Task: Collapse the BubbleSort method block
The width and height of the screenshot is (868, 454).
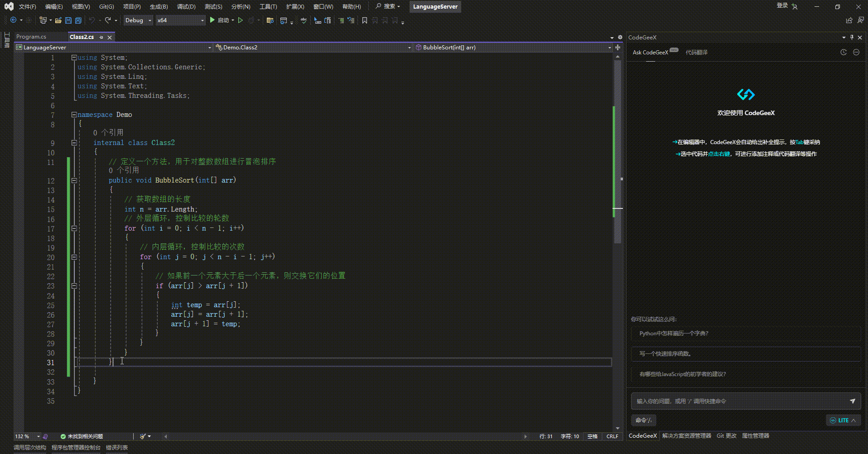Action: tap(74, 180)
